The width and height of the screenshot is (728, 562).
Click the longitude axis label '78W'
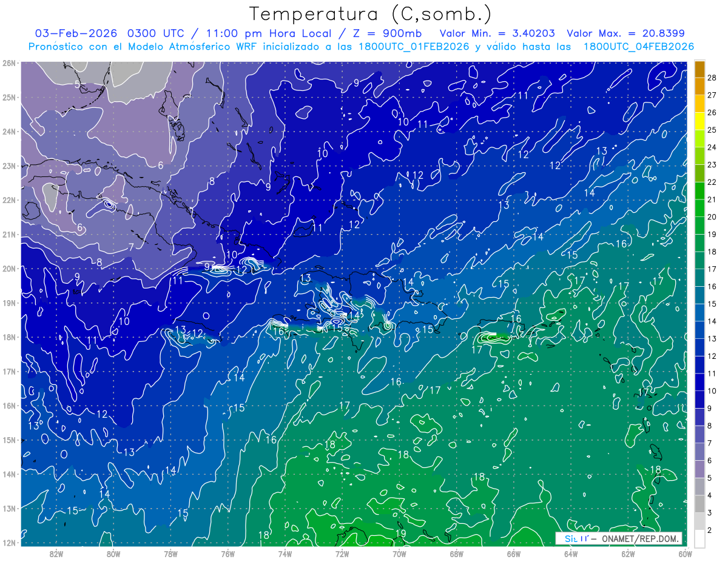click(170, 553)
